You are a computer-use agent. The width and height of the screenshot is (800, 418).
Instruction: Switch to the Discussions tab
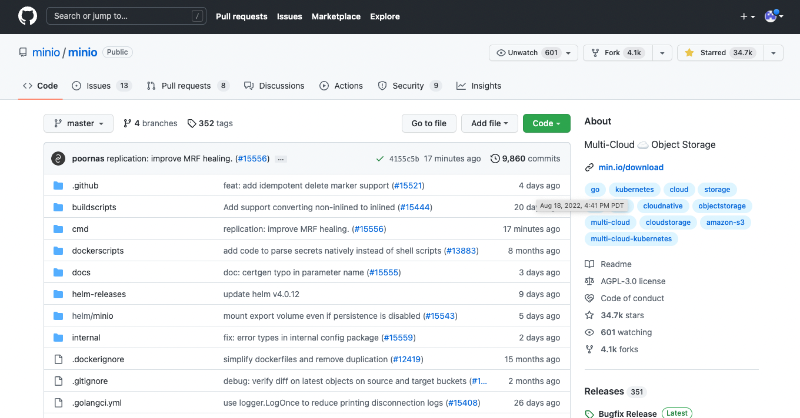tap(274, 86)
